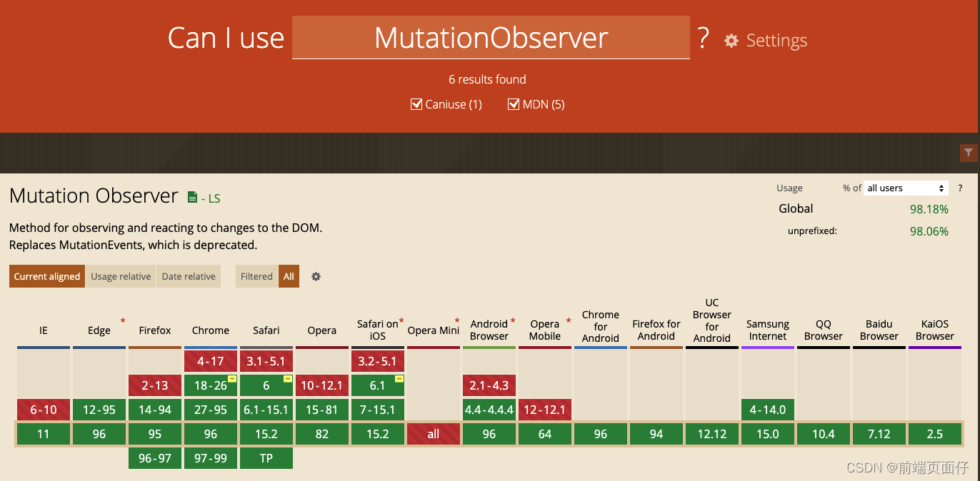Click the yellow note flag on Safari 6 cell
The image size is (980, 481).
tap(289, 379)
